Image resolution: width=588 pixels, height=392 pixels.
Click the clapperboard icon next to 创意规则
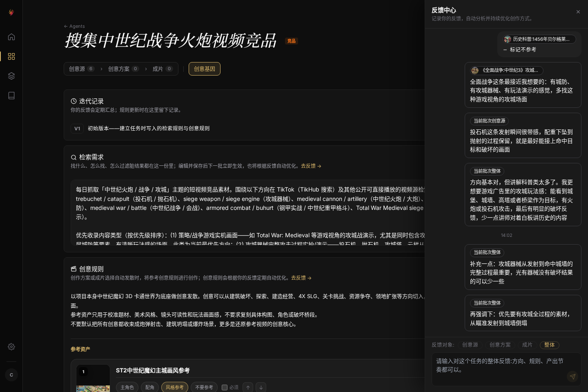73,269
